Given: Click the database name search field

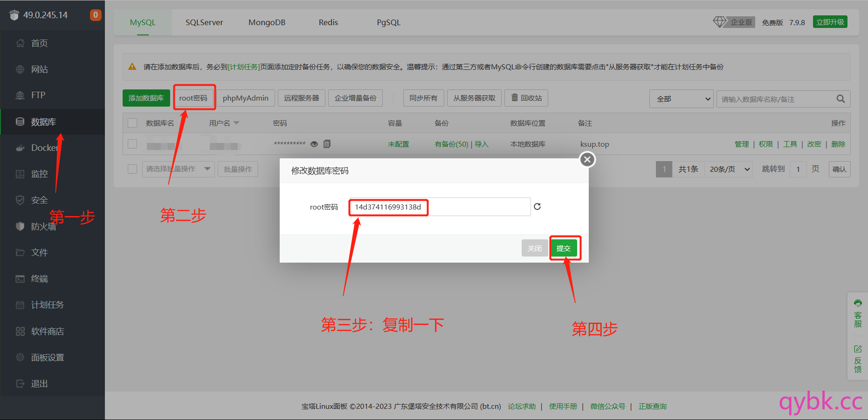Looking at the screenshot, I should point(783,99).
